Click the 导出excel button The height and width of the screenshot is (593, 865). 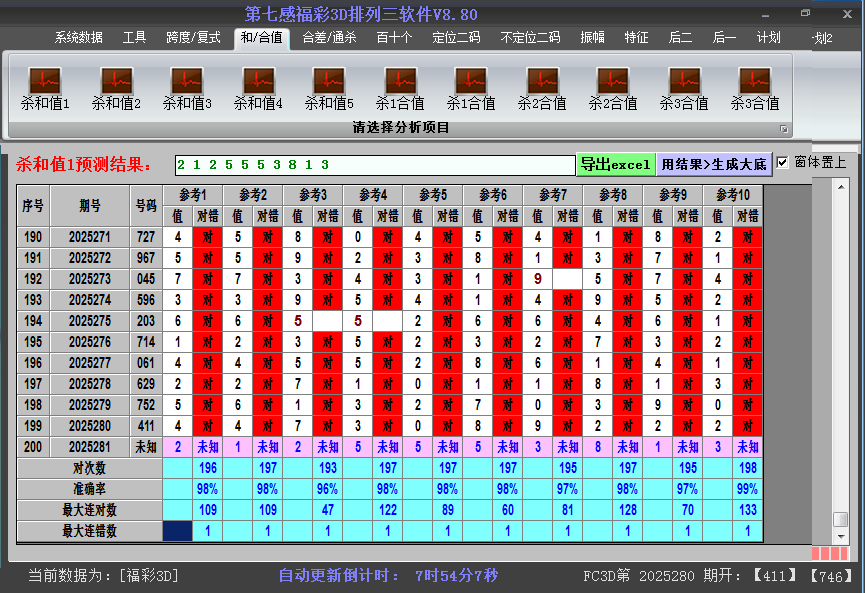[x=616, y=162]
